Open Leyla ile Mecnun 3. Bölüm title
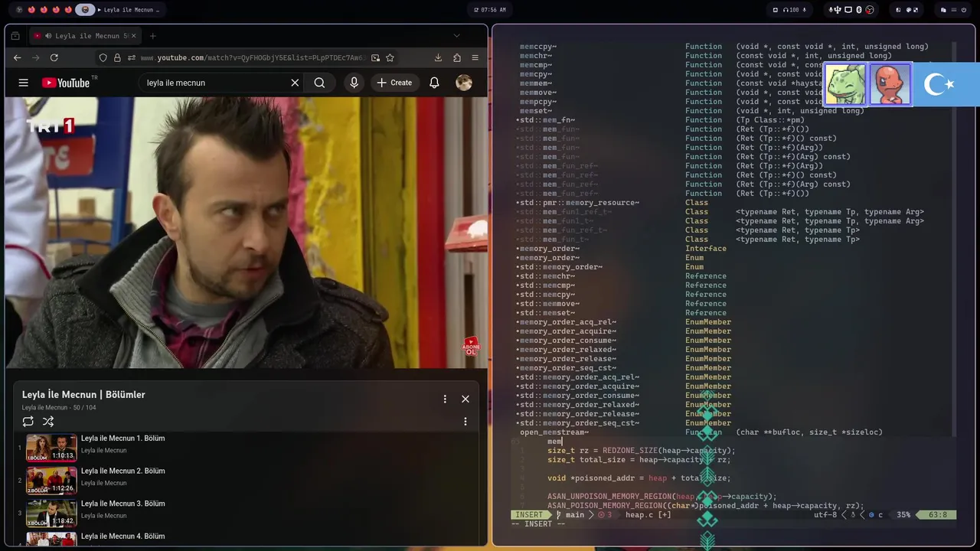 122,504
